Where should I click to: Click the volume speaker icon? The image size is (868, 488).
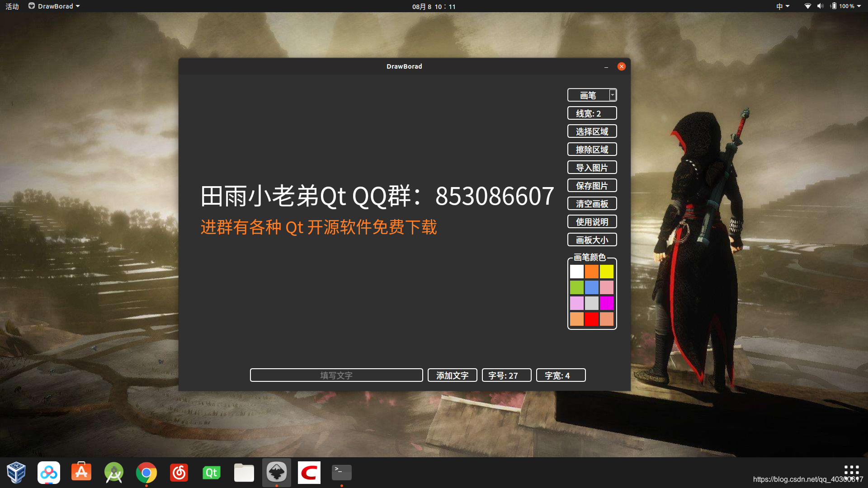(821, 6)
